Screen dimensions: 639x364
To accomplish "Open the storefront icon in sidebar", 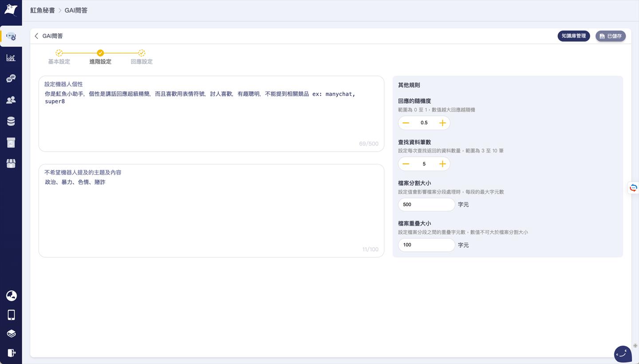I will coord(11,164).
